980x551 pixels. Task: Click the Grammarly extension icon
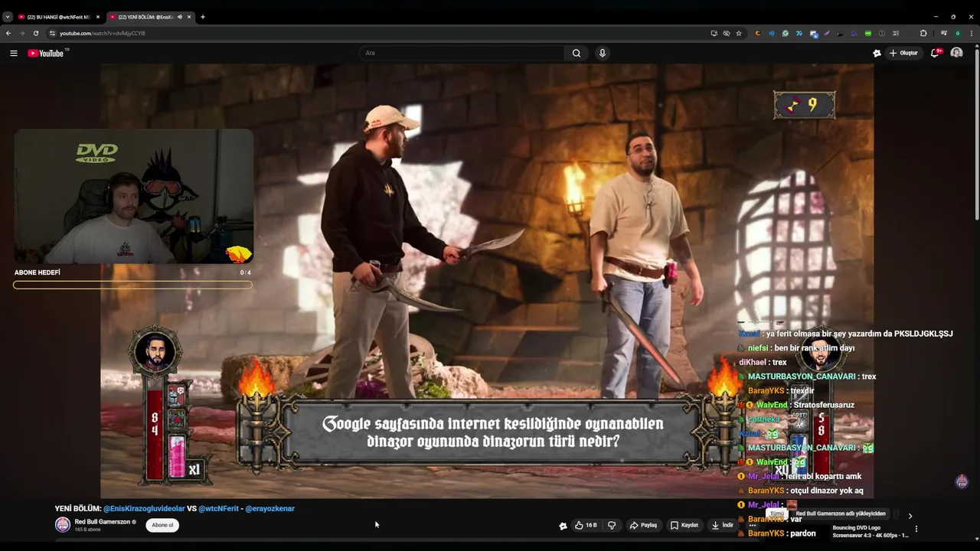click(786, 33)
